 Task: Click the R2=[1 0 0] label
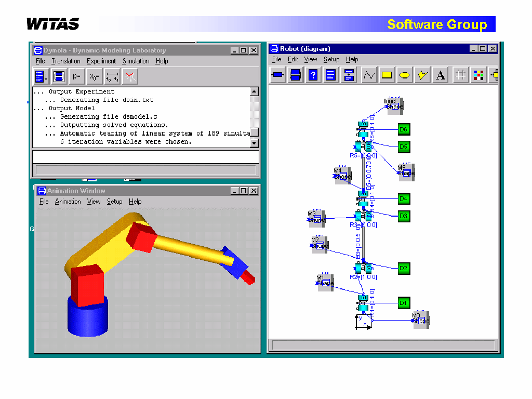363,277
